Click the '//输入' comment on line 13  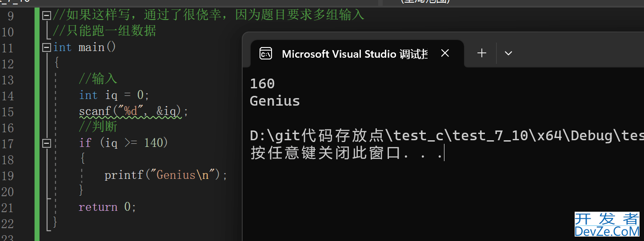coord(98,79)
